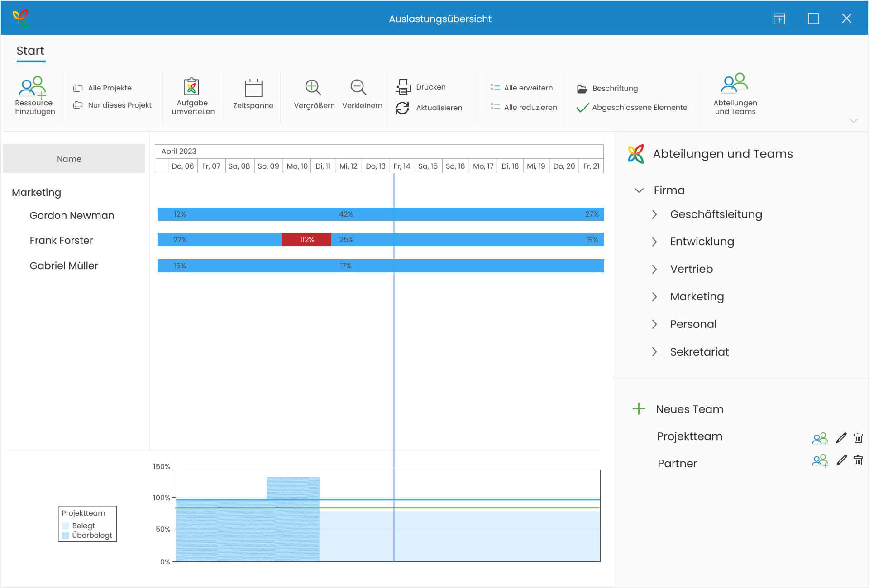Select the Projektteam entry
This screenshot has width=869, height=588.
pos(689,436)
